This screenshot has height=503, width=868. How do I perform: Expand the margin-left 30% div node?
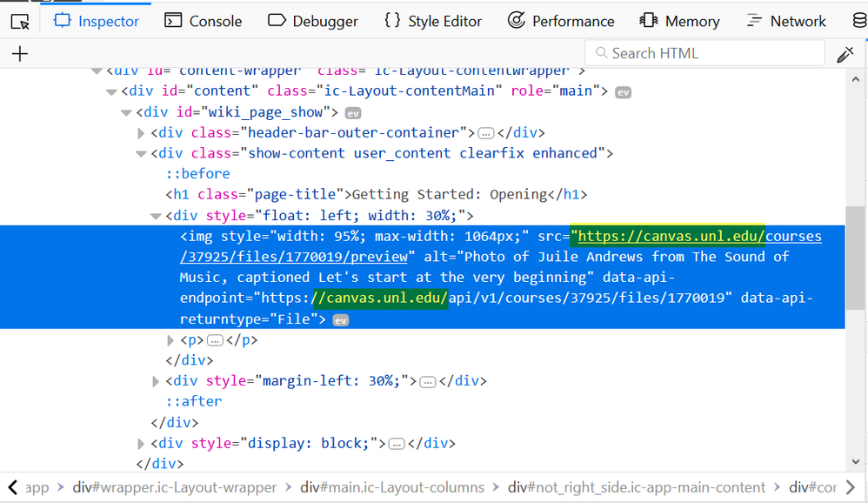pos(155,380)
